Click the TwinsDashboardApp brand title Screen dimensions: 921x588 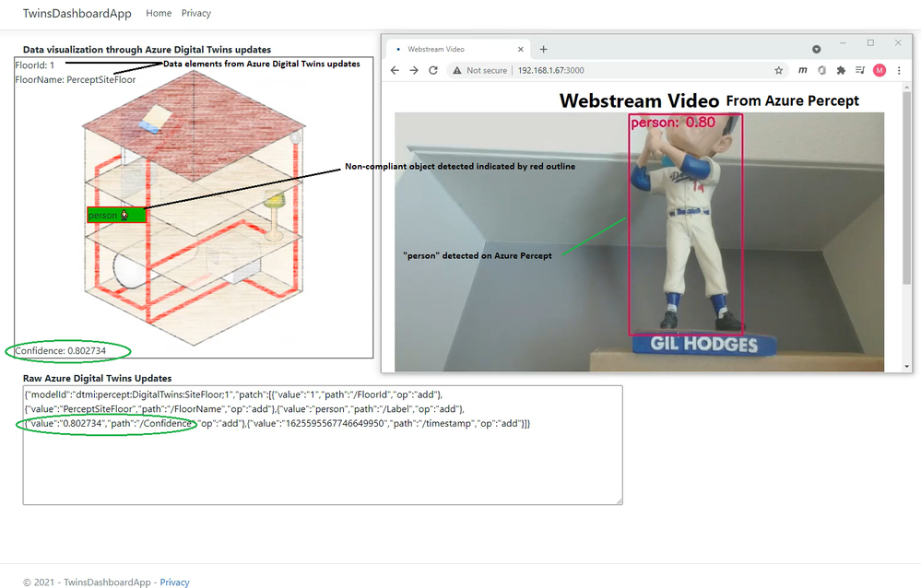point(77,13)
